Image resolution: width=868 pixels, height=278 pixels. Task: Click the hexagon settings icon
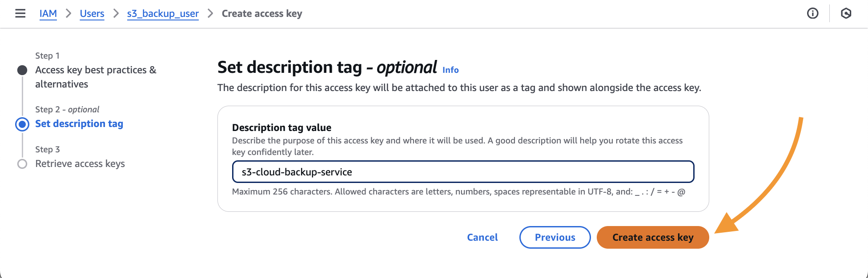846,13
